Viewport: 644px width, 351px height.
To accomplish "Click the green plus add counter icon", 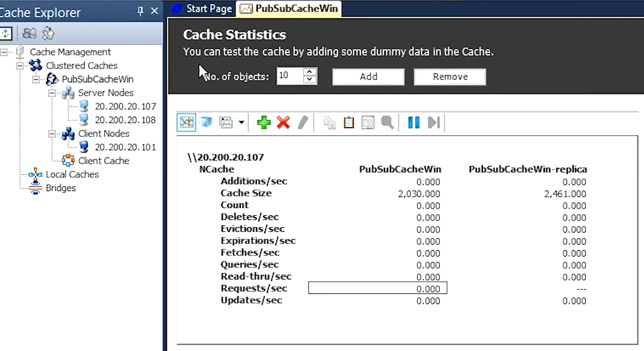I will click(264, 122).
